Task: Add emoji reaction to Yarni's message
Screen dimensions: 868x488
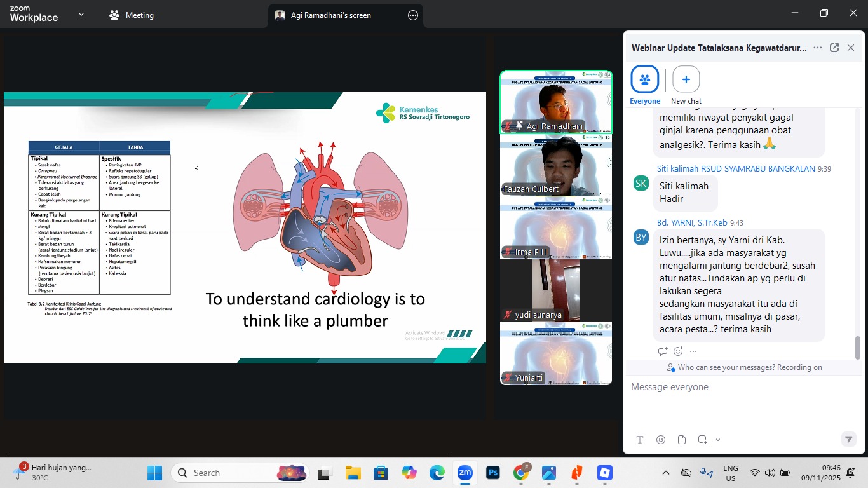Action: pyautogui.click(x=678, y=351)
